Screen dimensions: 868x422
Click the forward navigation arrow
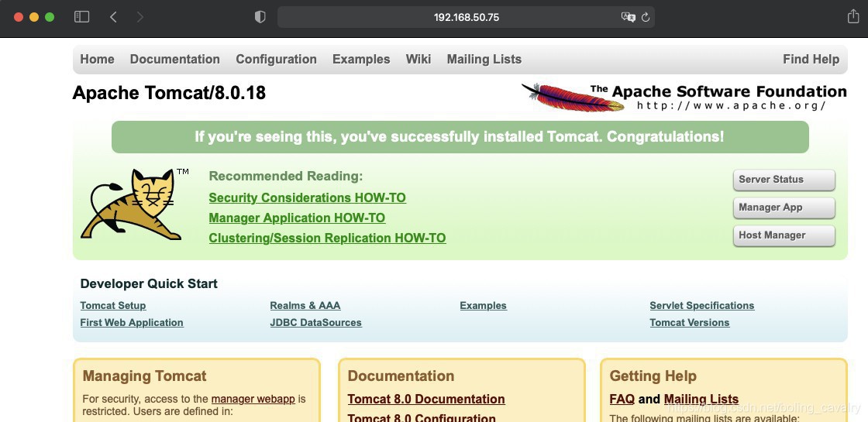click(140, 17)
